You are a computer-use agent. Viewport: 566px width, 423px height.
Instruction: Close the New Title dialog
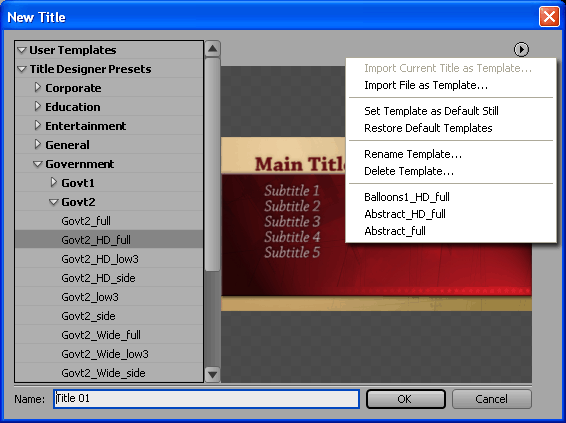coord(549,17)
